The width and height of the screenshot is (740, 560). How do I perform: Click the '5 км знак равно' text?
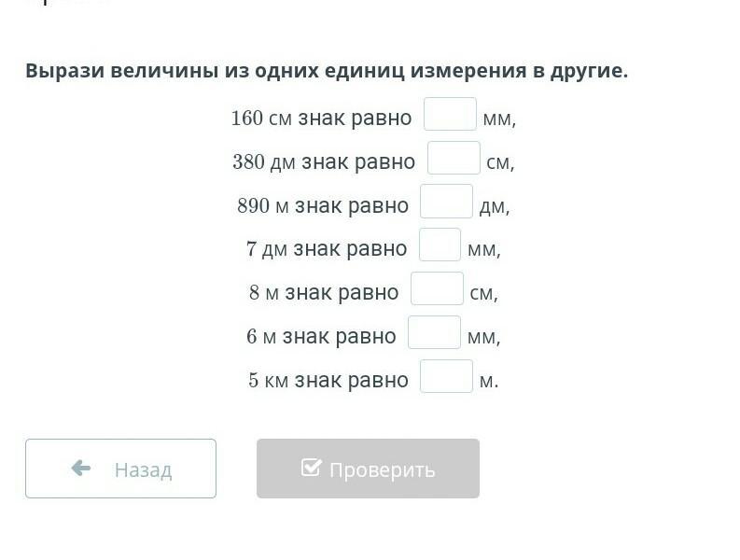click(328, 380)
